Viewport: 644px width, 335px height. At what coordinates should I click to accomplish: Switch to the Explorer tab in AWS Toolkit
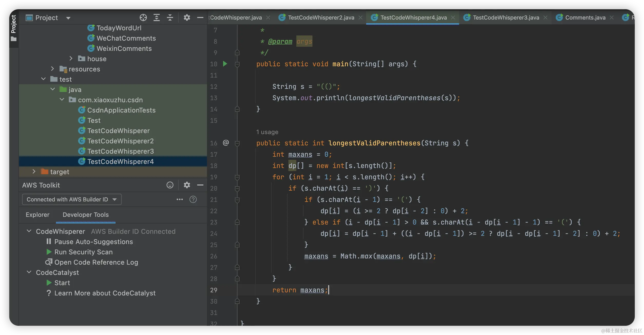37,215
